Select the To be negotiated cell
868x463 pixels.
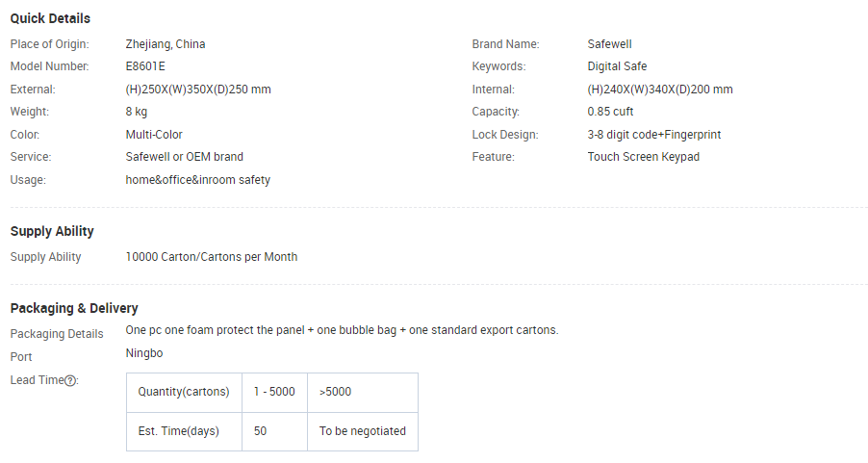(x=363, y=431)
